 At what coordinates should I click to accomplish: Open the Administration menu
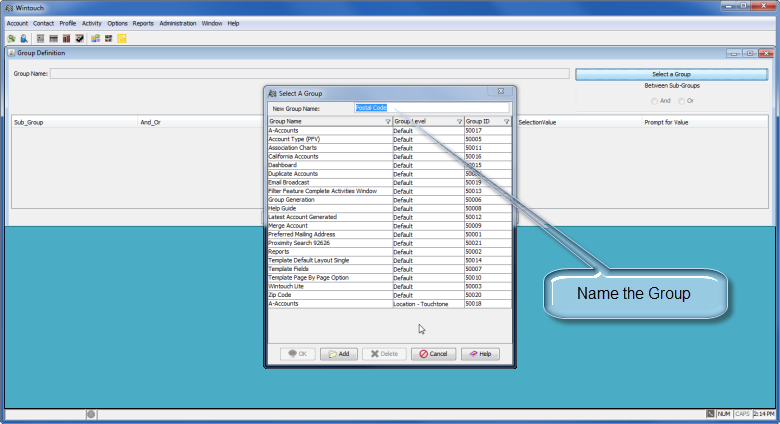(177, 22)
